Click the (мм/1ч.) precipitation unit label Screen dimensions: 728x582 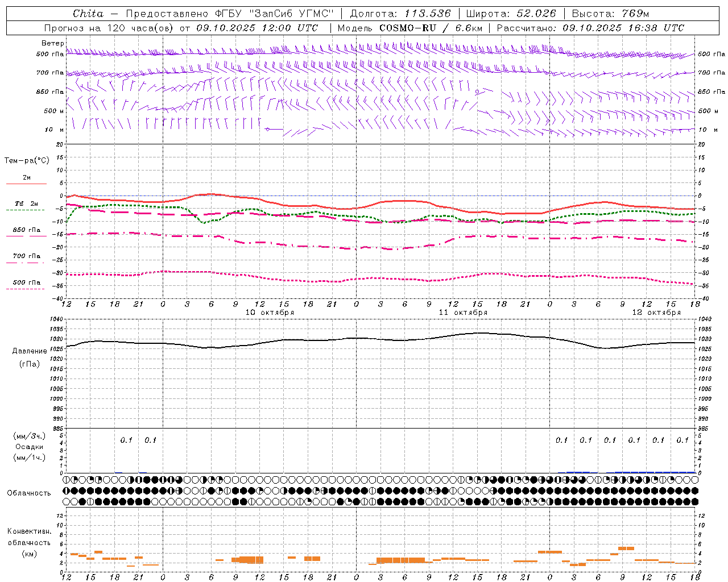30,458
